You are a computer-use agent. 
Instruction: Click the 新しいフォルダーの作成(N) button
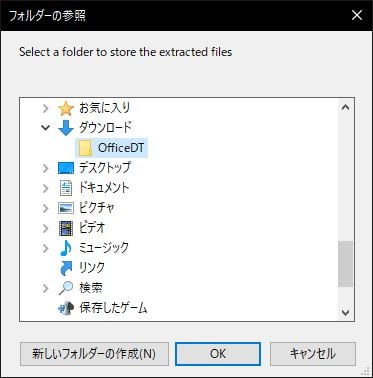pyautogui.click(x=94, y=354)
